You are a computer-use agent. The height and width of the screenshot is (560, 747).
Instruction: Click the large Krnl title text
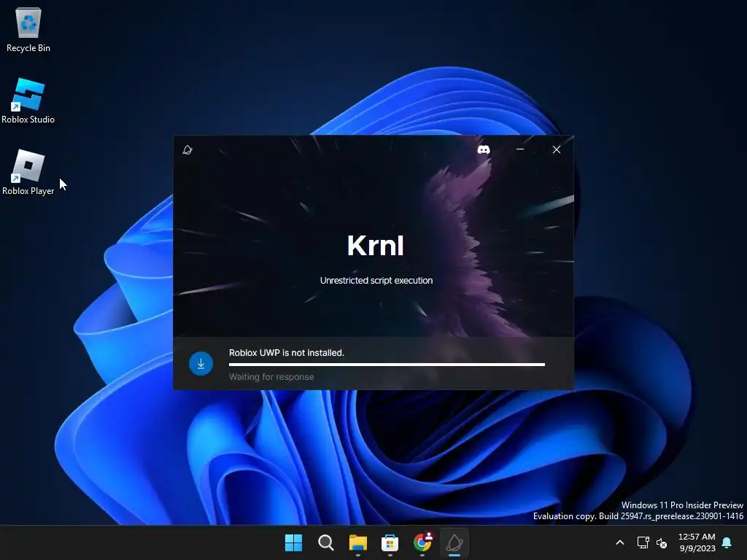376,245
